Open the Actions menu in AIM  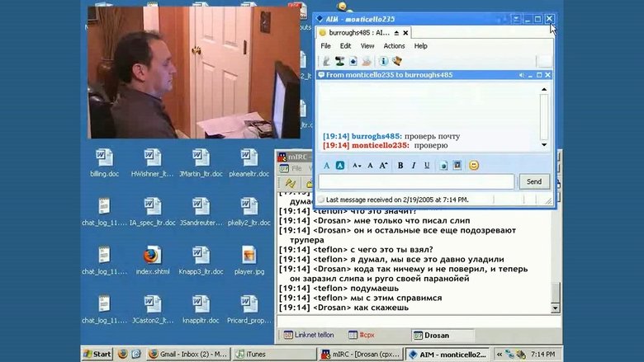pyautogui.click(x=394, y=46)
